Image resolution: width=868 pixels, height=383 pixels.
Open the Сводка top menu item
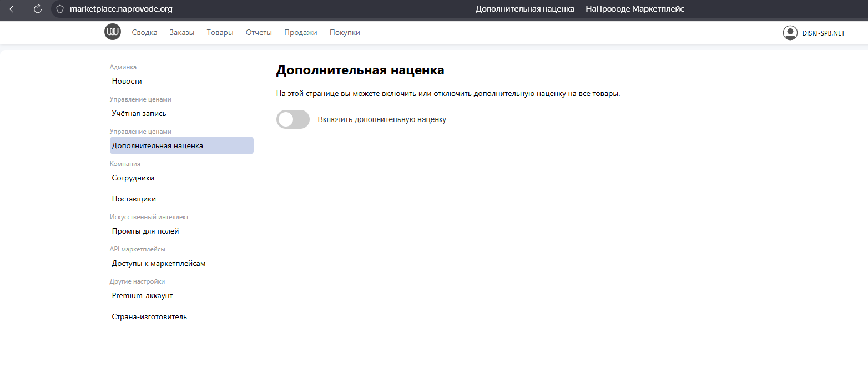144,33
